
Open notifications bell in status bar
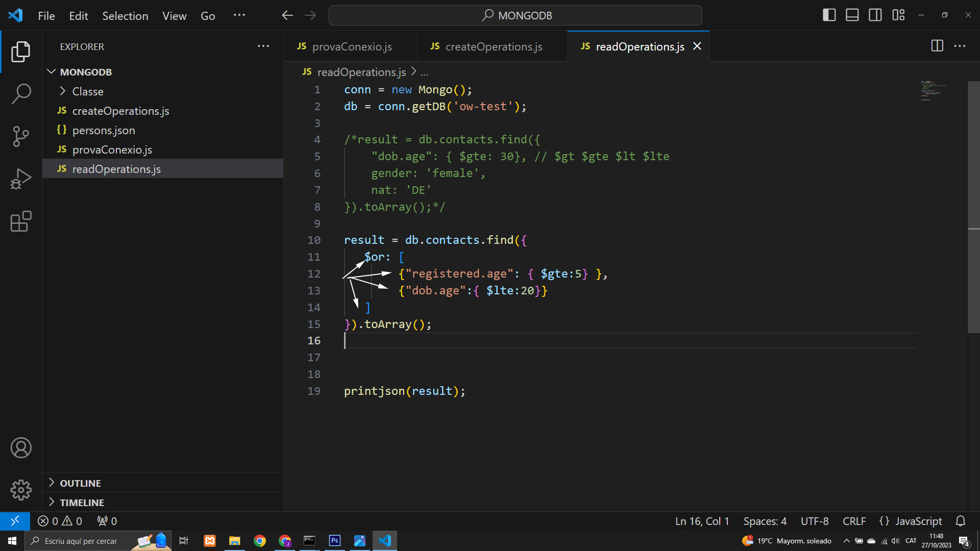(961, 521)
